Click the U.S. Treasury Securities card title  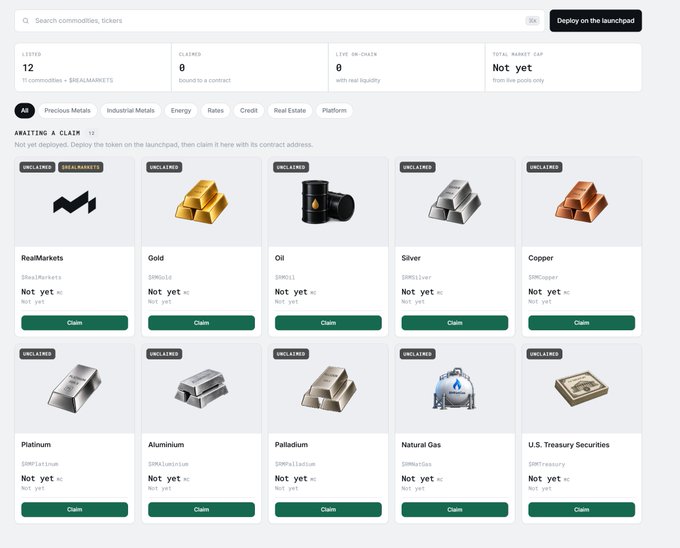coord(569,444)
